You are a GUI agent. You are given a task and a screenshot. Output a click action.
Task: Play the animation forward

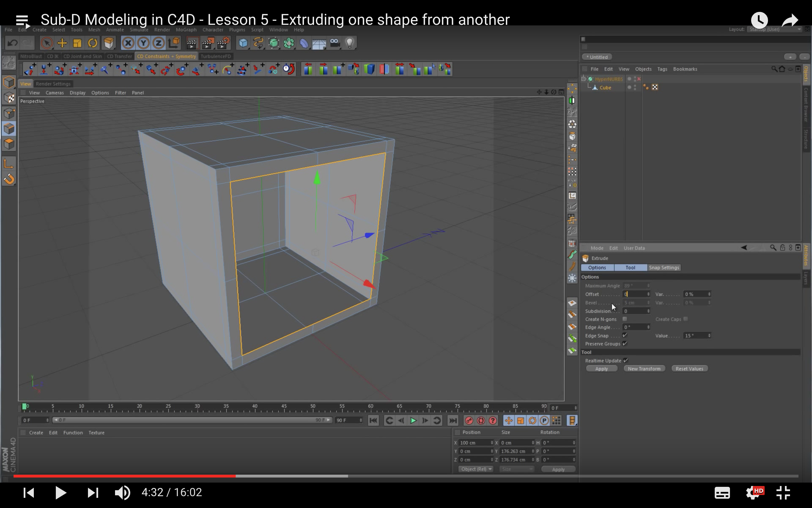(413, 420)
